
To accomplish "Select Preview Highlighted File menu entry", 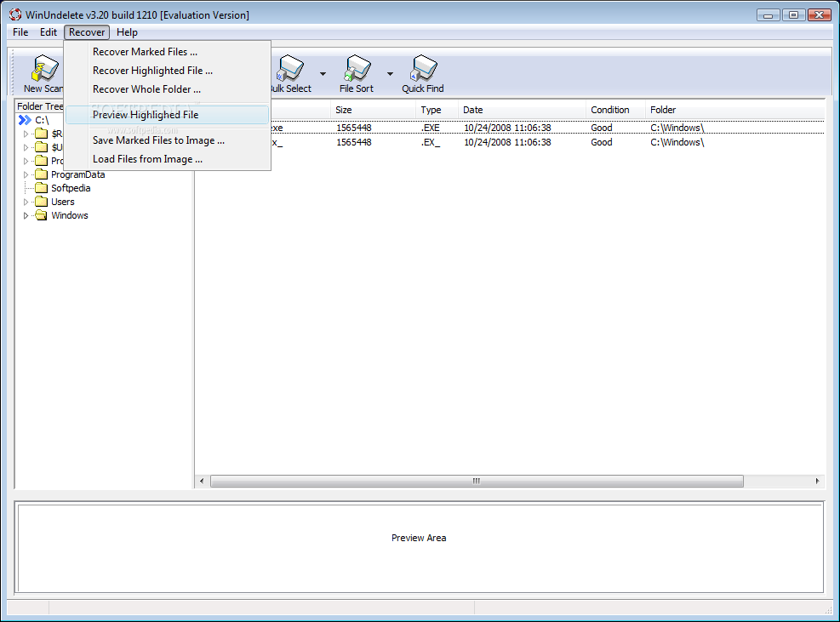I will click(167, 115).
